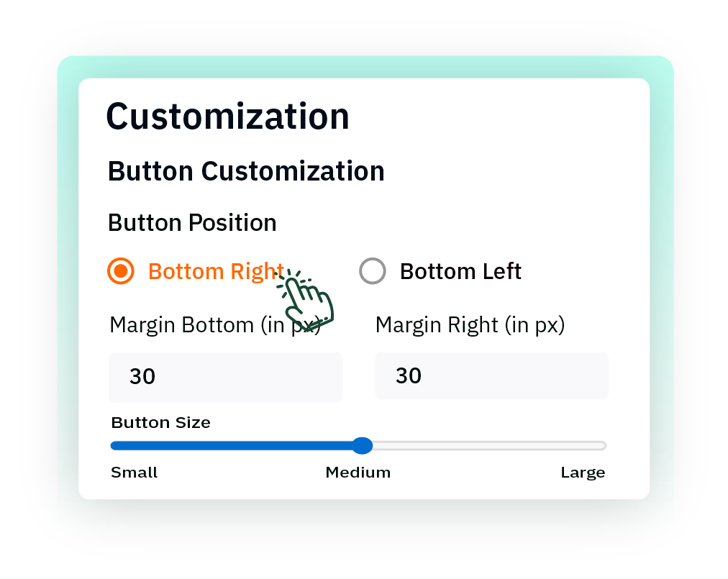Click the Customization heading
Image resolution: width=728 pixels, height=579 pixels.
click(228, 116)
